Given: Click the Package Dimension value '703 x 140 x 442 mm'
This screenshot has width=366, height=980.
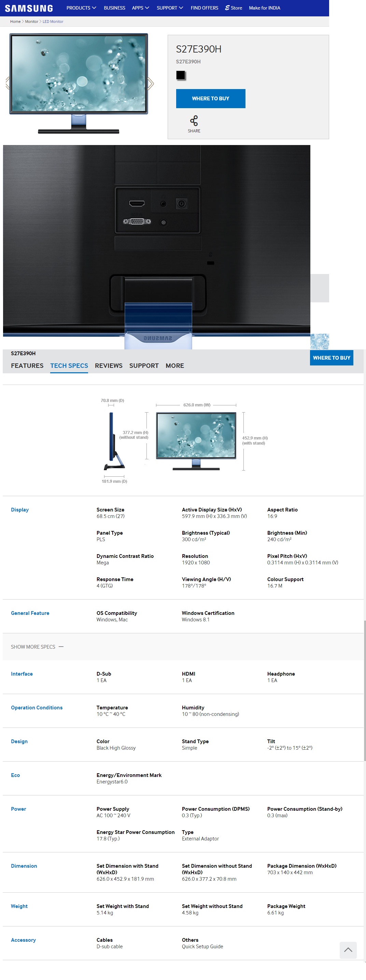Looking at the screenshot, I should (290, 872).
